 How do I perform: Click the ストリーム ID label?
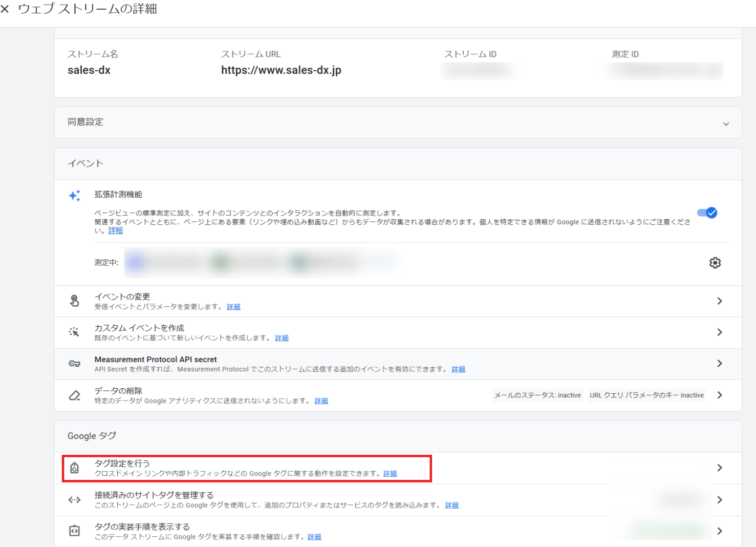(x=470, y=54)
